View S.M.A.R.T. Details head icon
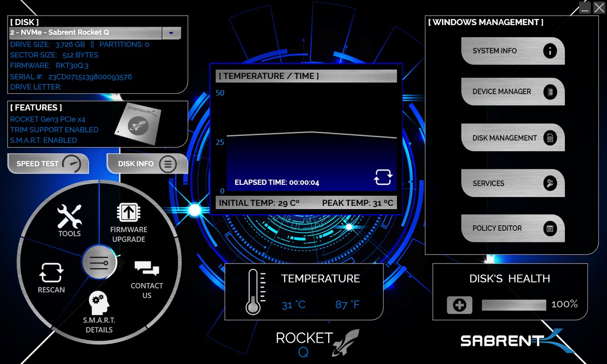607x364 pixels. (x=99, y=303)
